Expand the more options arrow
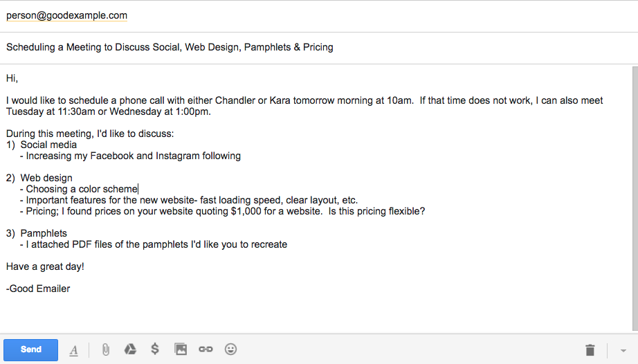 623,351
